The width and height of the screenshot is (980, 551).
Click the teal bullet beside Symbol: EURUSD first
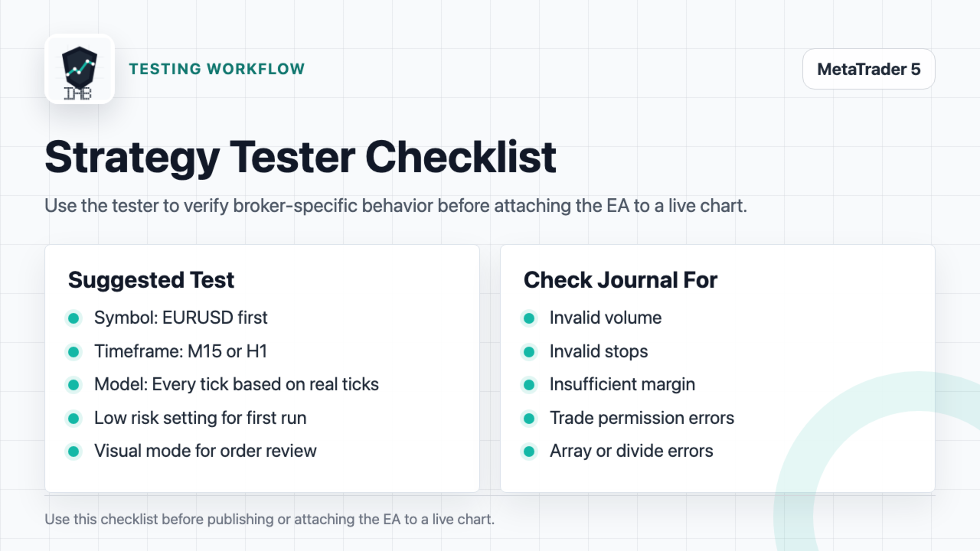coord(73,318)
